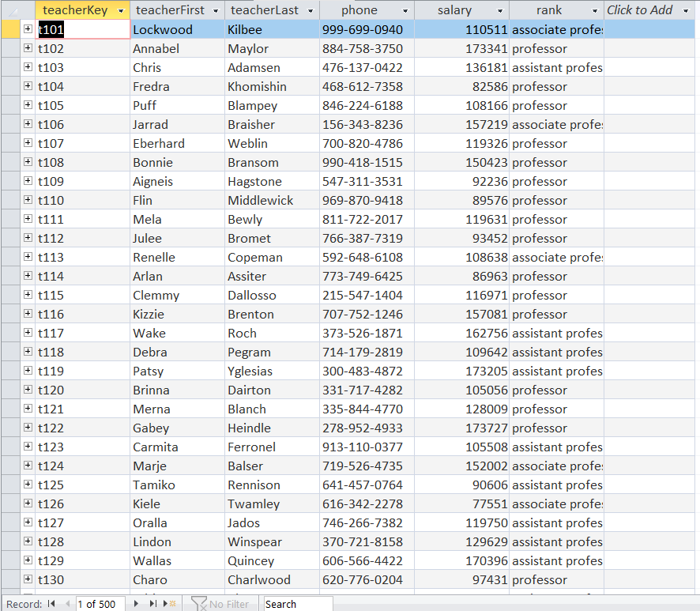
Task: Click first name cell Lockwood
Action: 177,29
